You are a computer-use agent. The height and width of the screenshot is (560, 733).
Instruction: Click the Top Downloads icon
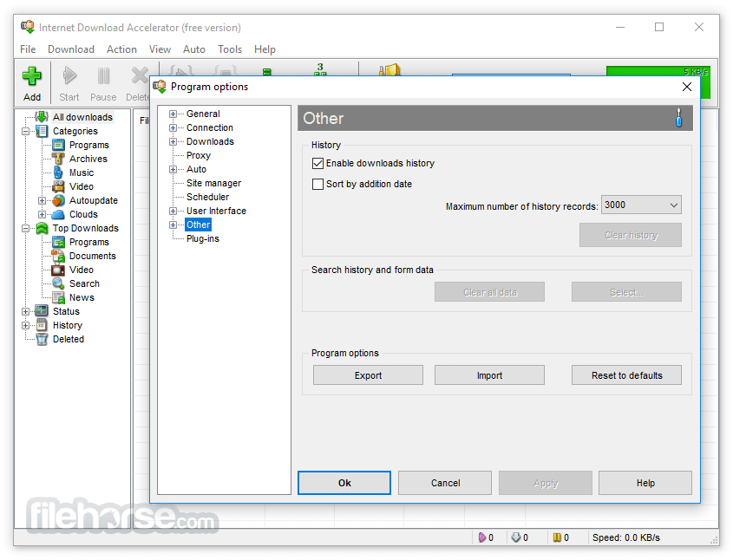42,228
